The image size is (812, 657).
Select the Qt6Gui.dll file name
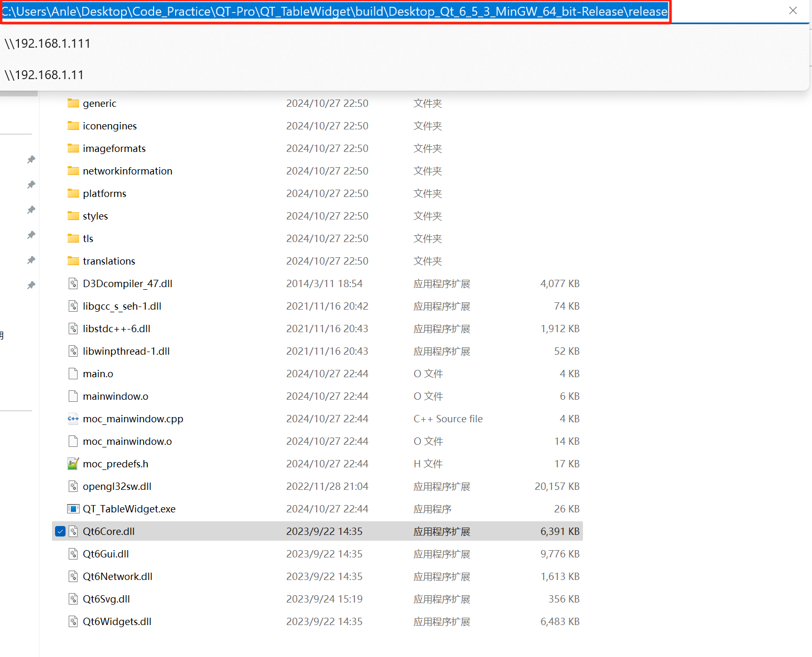click(106, 554)
